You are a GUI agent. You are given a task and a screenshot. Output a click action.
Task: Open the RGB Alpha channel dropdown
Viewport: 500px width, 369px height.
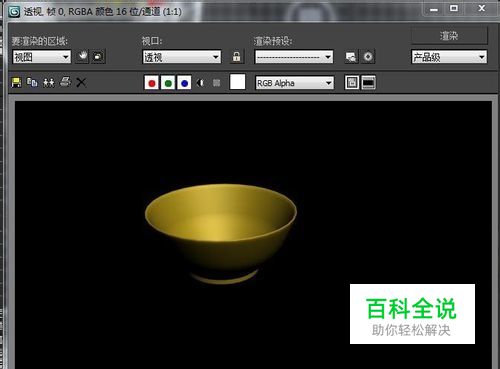point(295,83)
